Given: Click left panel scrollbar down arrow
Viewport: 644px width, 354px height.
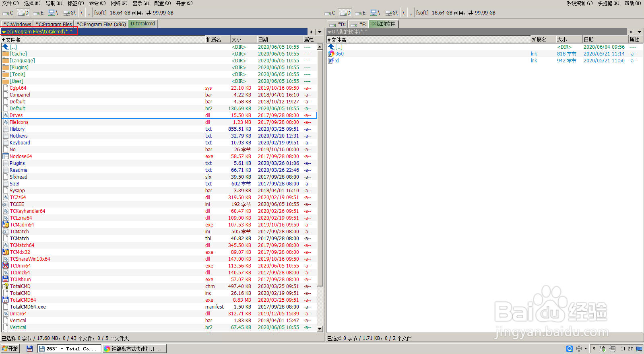Looking at the screenshot, I should click(320, 329).
